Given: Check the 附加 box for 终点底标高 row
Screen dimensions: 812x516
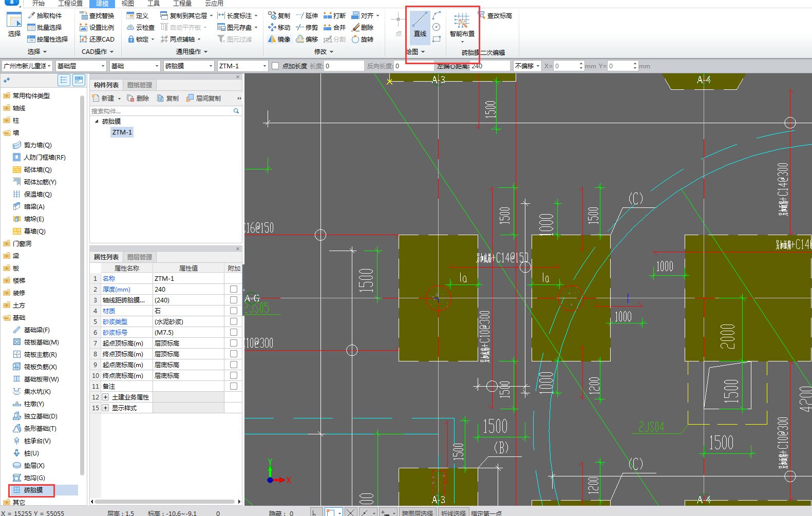Looking at the screenshot, I should click(x=234, y=375).
